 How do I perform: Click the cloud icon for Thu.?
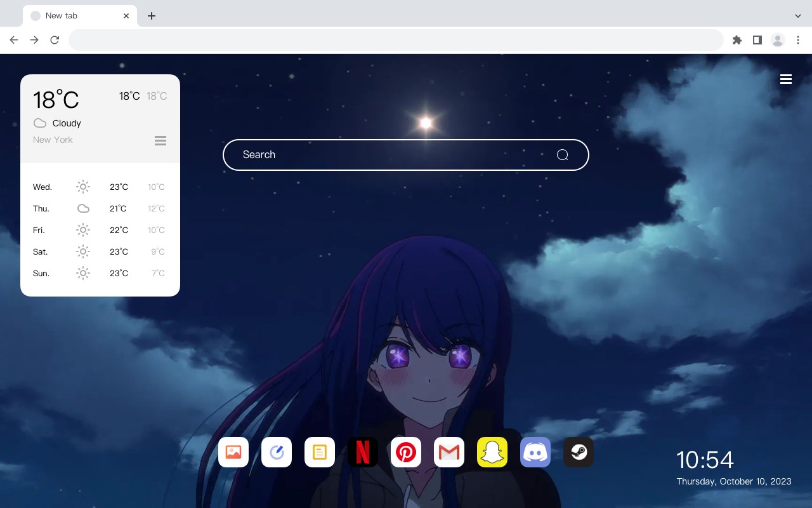click(83, 208)
